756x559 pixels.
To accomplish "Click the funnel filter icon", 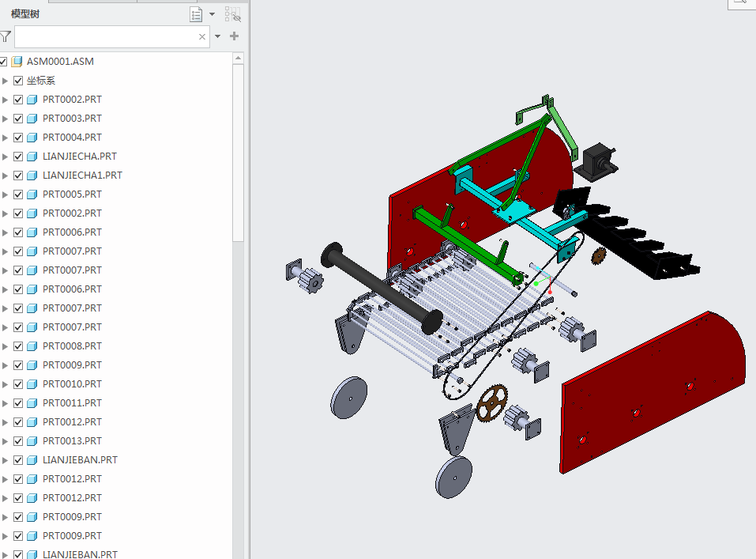I will (x=6, y=36).
